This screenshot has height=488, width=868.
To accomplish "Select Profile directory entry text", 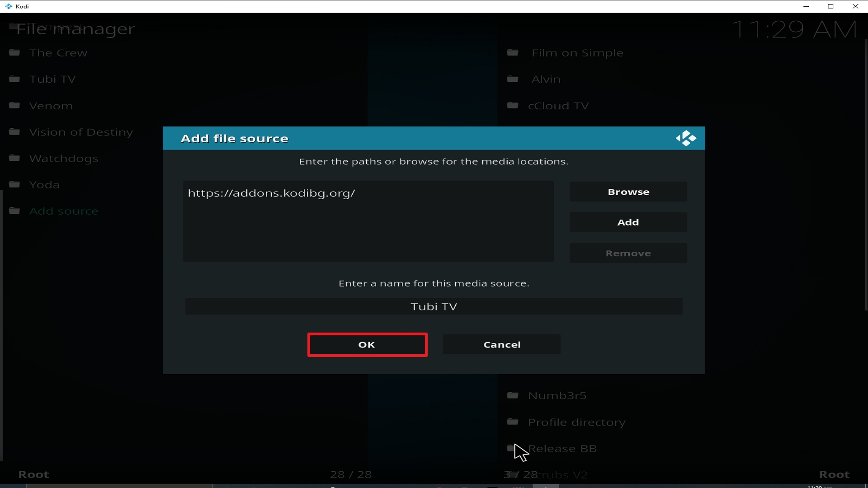I will point(577,422).
